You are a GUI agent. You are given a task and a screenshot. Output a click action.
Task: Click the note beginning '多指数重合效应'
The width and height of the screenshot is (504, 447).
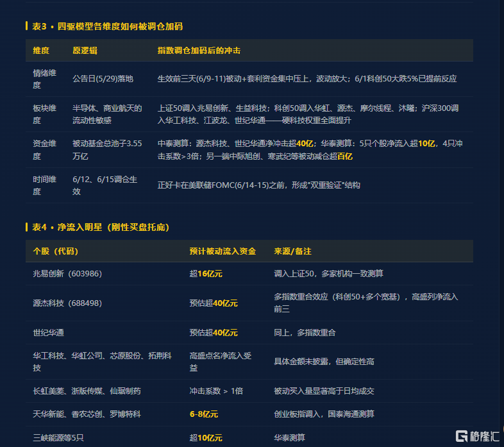365,303
